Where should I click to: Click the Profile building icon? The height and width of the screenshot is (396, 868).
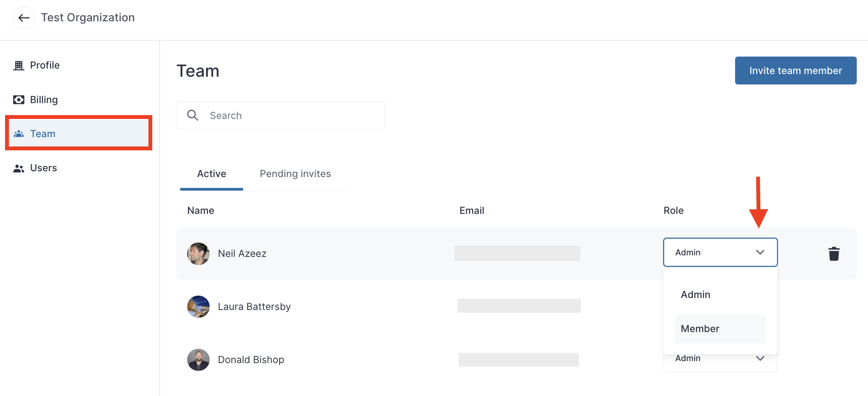19,65
